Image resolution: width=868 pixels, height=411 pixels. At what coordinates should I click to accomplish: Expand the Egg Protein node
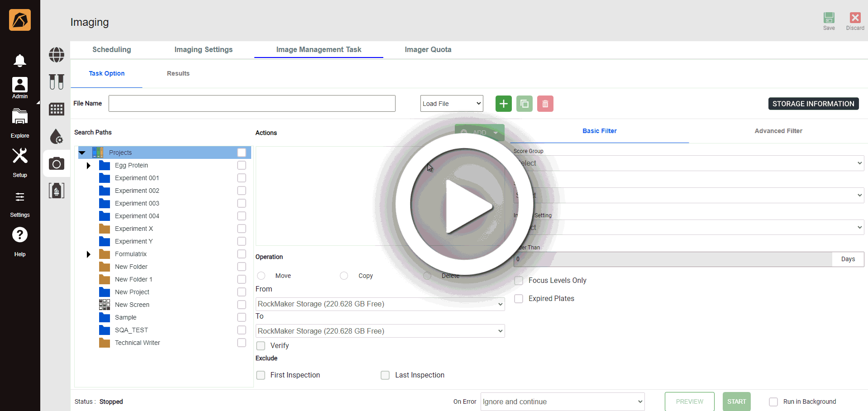[x=89, y=166]
